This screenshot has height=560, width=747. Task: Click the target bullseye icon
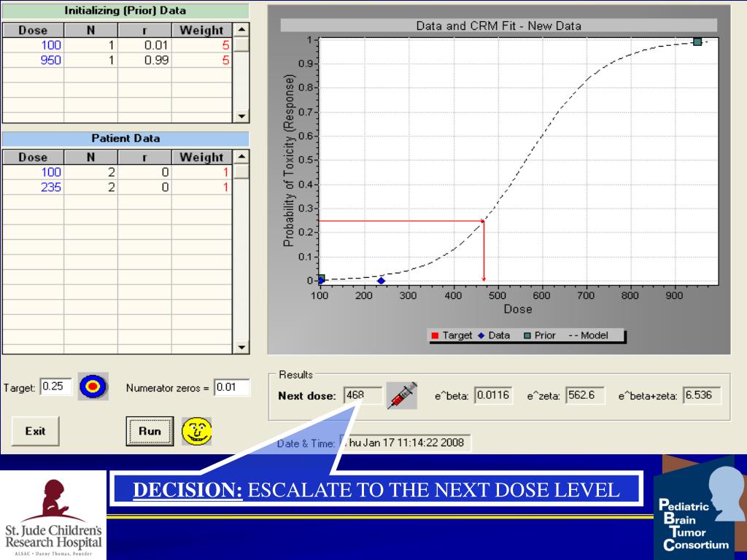coord(93,386)
